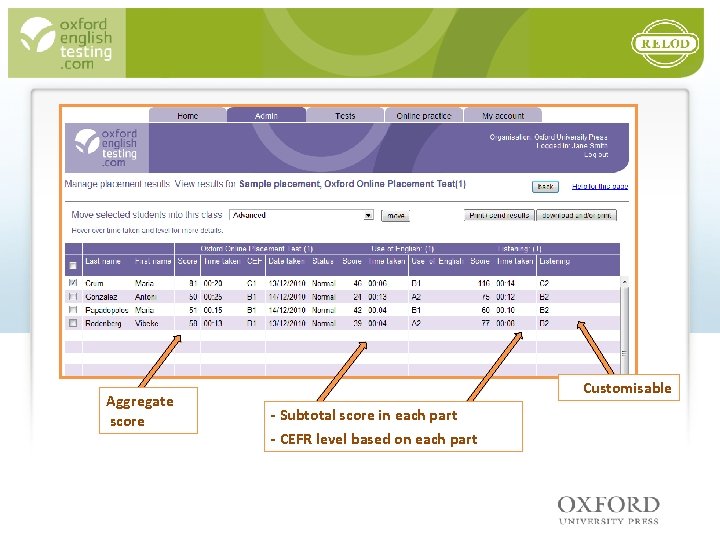Click the Back button
The width and height of the screenshot is (720, 540).
(545, 186)
